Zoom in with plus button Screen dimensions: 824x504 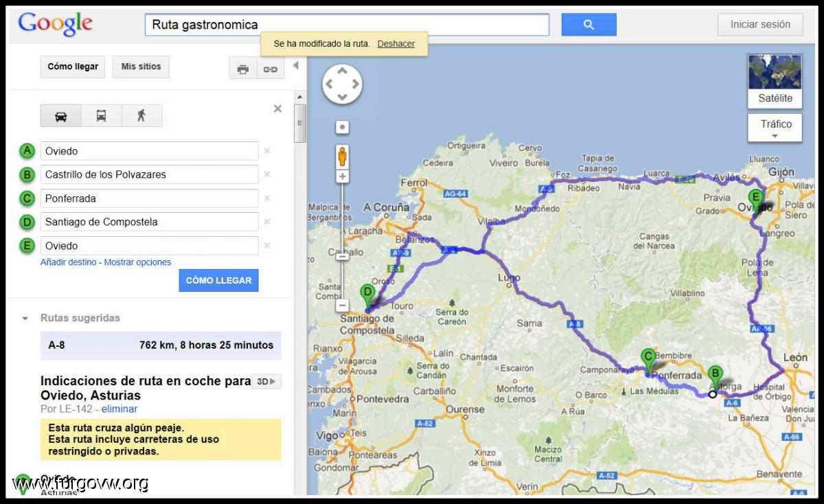click(x=342, y=176)
